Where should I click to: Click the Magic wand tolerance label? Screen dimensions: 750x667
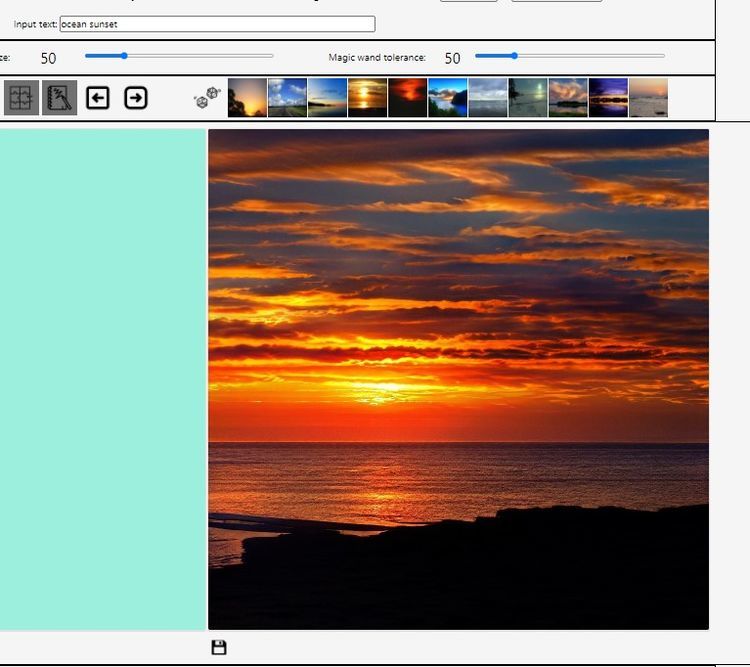click(x=377, y=57)
